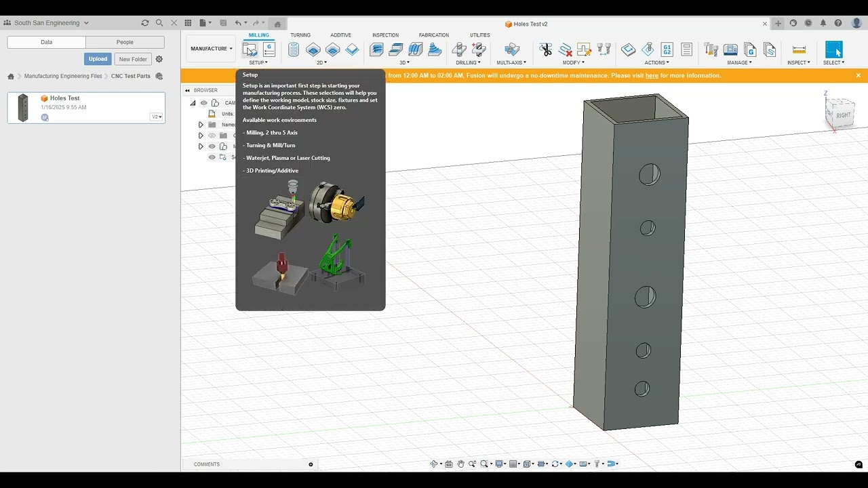The image size is (868, 488).
Task: Click the refresh icon in data panel
Action: coord(144,23)
